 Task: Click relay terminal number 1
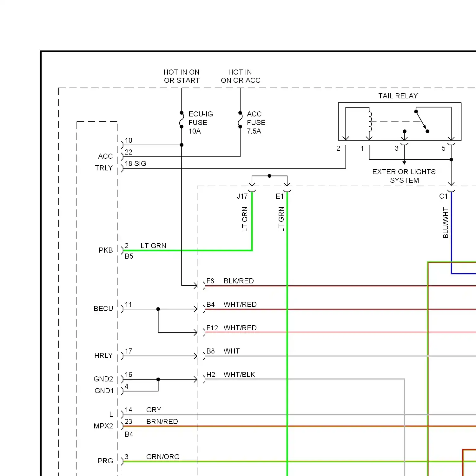(362, 149)
